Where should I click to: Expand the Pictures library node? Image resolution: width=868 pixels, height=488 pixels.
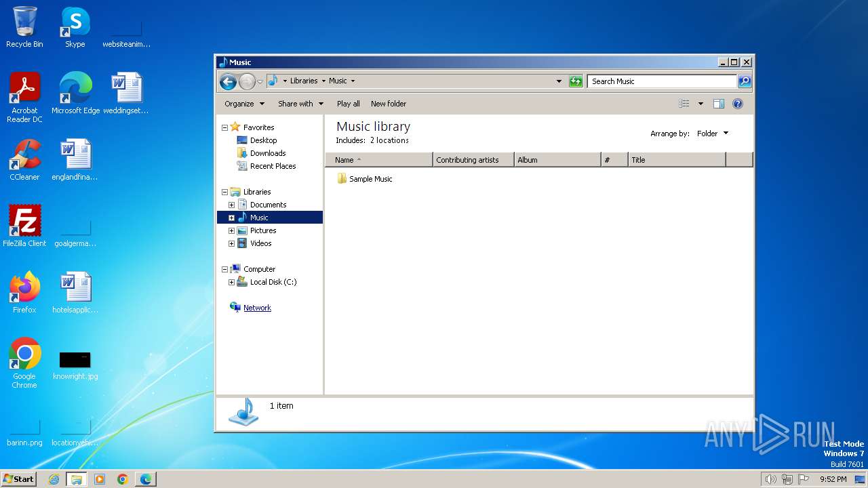click(231, 230)
